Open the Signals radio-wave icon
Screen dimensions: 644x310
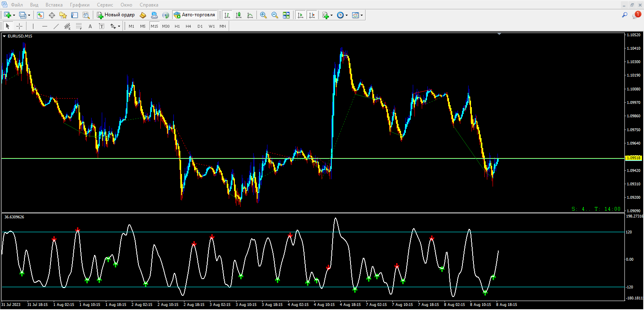click(x=166, y=15)
